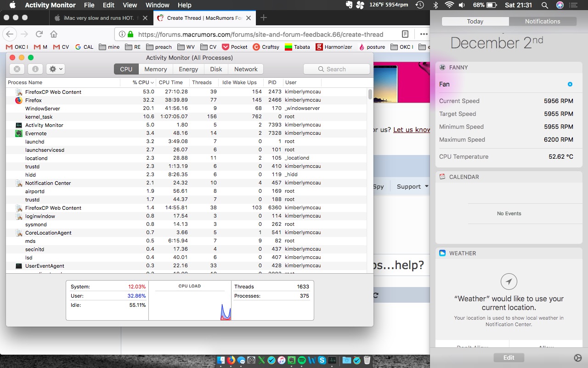Sort by Idle Wake Ups column
588x368 pixels.
[241, 82]
